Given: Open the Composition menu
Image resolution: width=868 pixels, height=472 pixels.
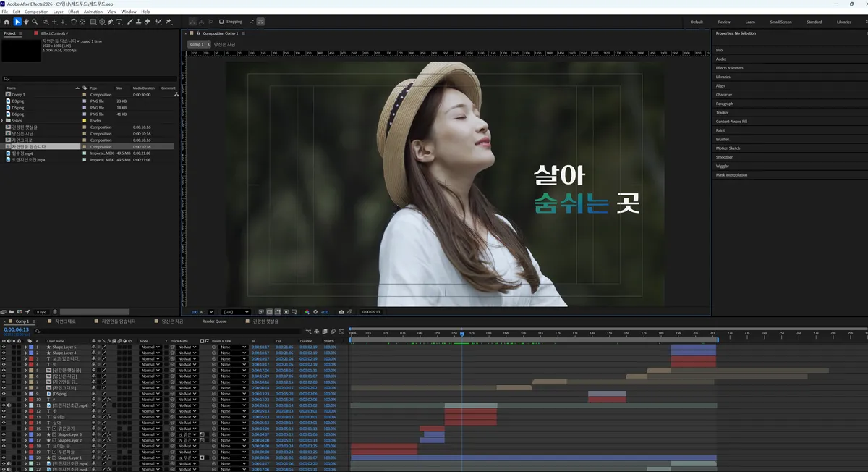Looking at the screenshot, I should [x=36, y=12].
